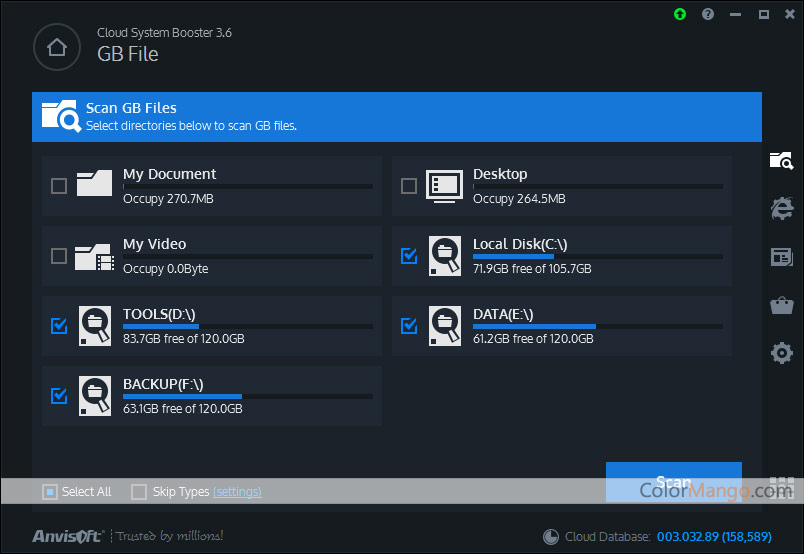
Task: Open the settings gear sidebar icon
Action: (x=781, y=353)
